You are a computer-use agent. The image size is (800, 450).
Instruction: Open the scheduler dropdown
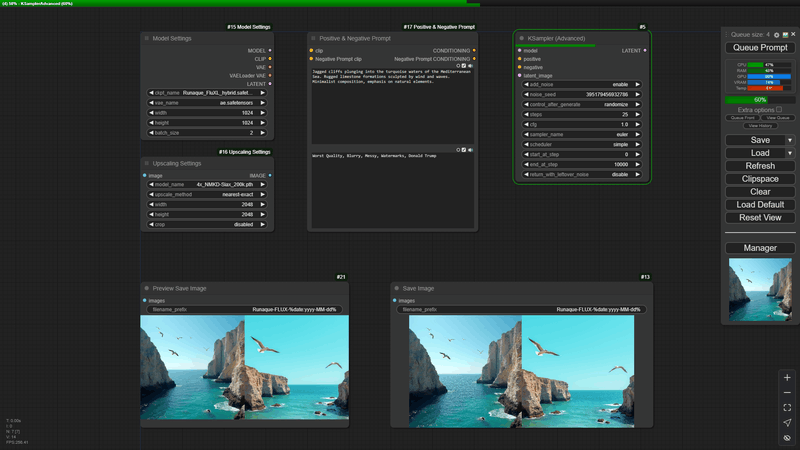(x=582, y=144)
